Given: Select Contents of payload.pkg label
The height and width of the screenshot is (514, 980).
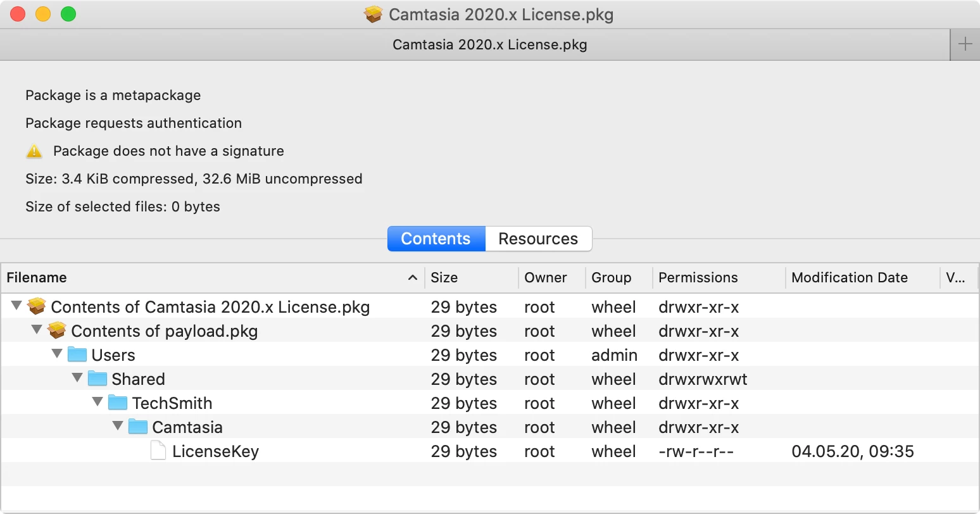Looking at the screenshot, I should click(x=165, y=331).
